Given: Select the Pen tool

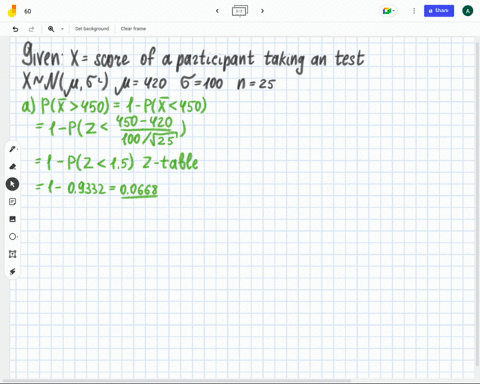Looking at the screenshot, I should coord(13,149).
